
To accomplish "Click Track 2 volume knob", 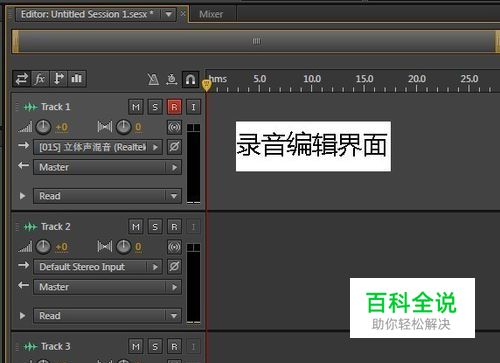I will (43, 247).
